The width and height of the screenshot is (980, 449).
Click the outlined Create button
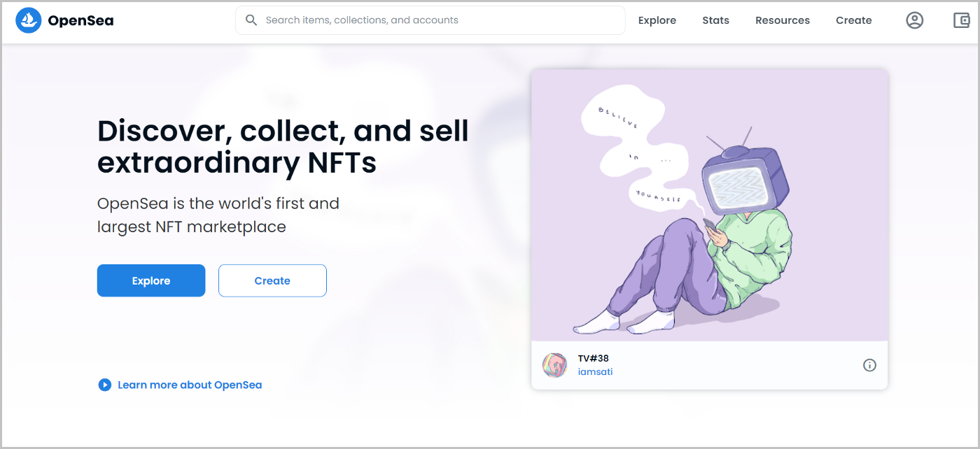(272, 280)
